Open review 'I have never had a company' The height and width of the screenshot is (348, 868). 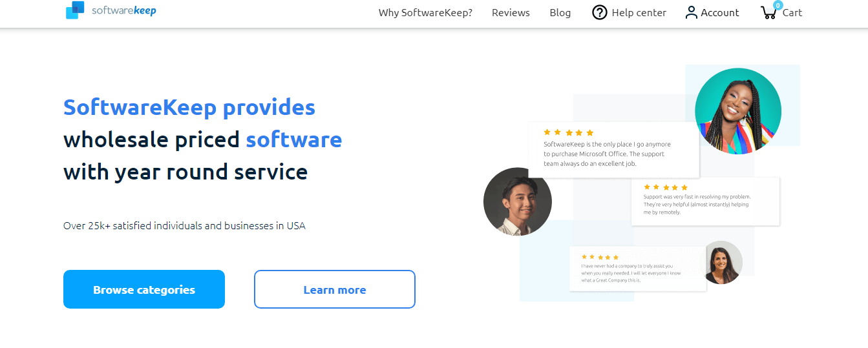(x=638, y=269)
